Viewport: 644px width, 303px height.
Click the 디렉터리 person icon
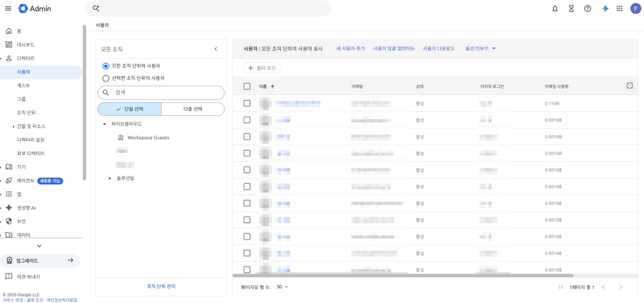pos(9,58)
